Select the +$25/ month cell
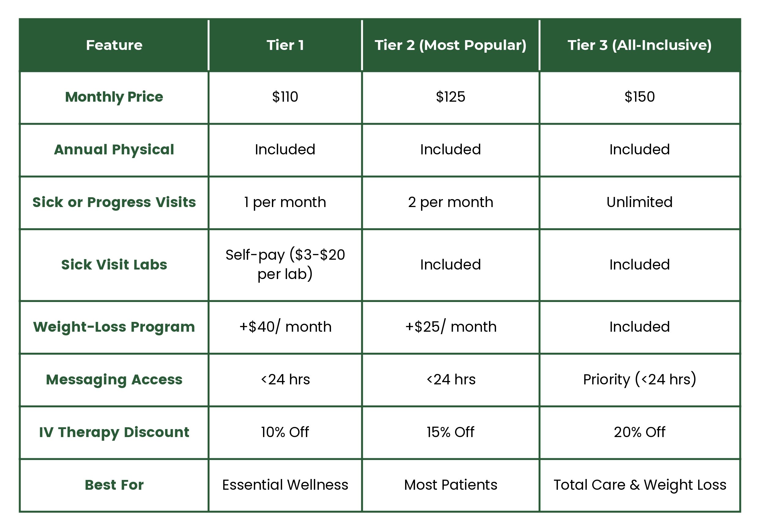Screen dimensions: 760x532 pyautogui.click(x=450, y=327)
